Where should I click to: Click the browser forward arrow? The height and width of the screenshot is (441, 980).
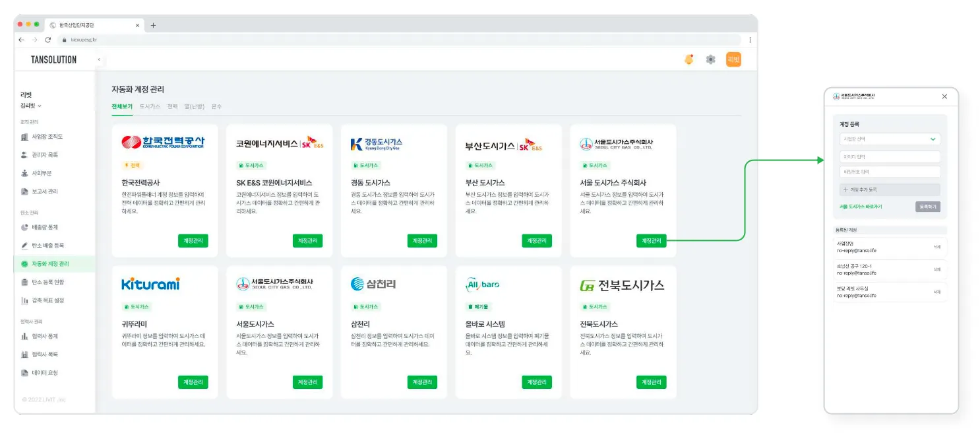(x=34, y=40)
